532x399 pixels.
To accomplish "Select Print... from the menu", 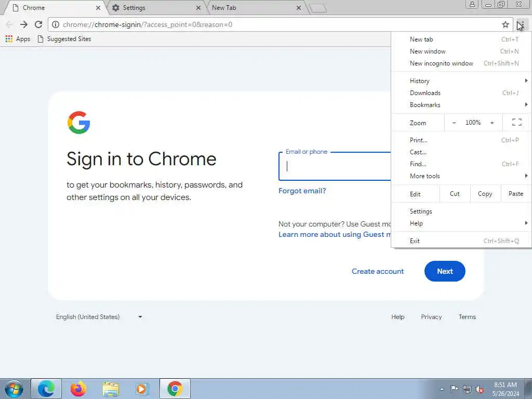I will point(461,140).
